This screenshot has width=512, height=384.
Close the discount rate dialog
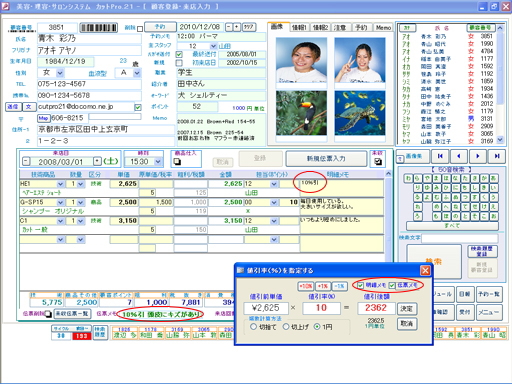[x=425, y=270]
